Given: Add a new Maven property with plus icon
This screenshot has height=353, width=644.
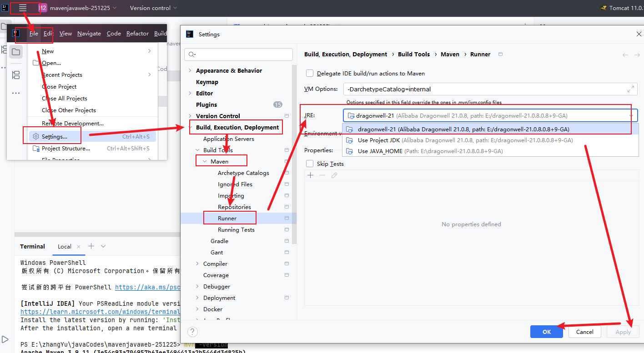Looking at the screenshot, I should coord(311,175).
